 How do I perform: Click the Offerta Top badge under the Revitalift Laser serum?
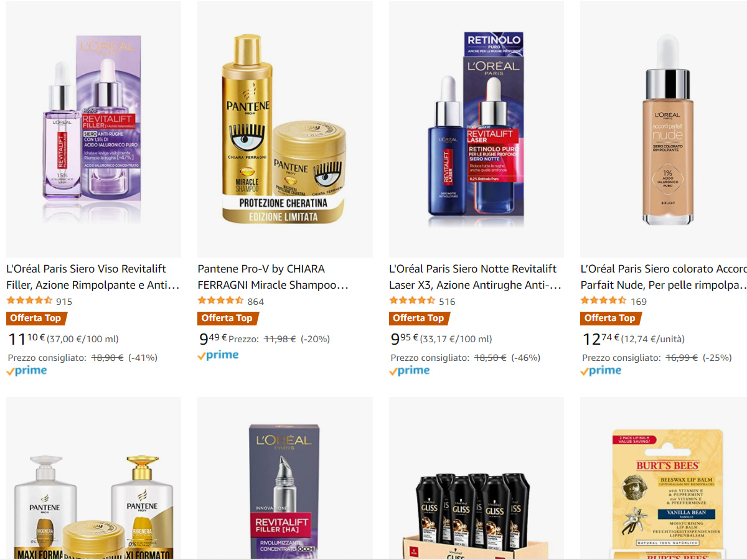click(x=420, y=318)
